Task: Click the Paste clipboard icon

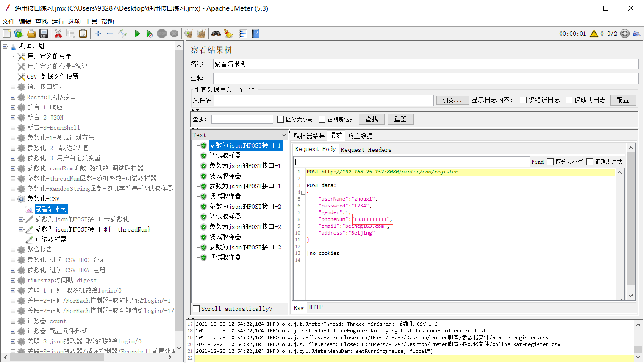Action: pos(83,34)
